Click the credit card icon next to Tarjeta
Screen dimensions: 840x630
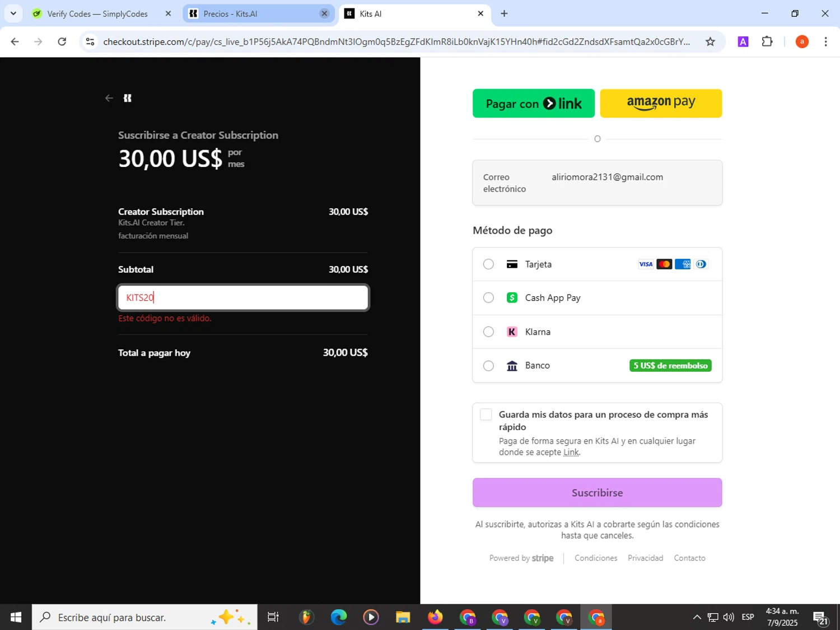pos(512,264)
